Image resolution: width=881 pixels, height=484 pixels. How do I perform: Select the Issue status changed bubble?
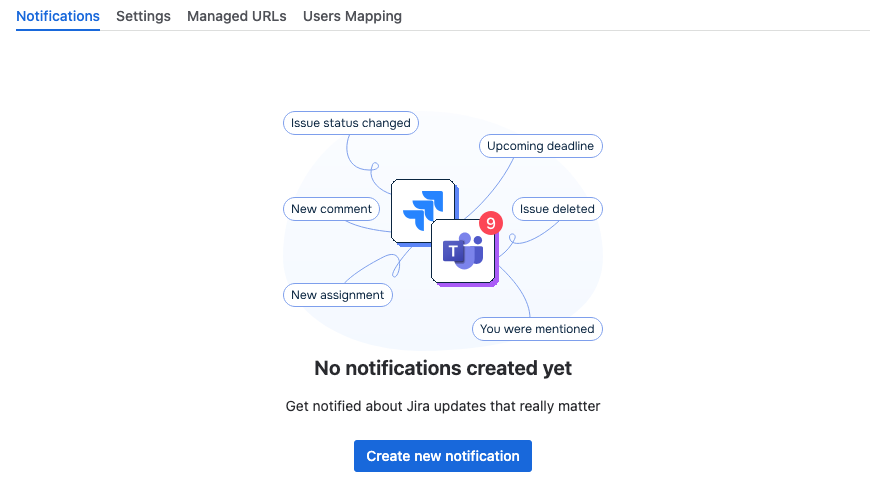(351, 123)
